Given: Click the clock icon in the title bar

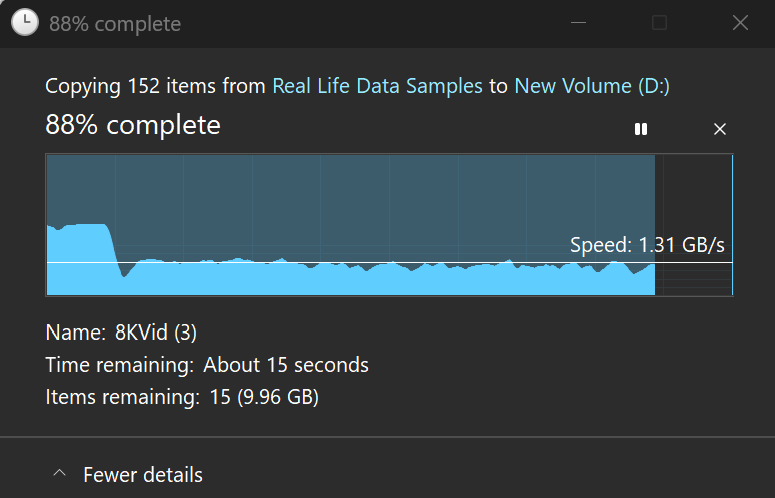Looking at the screenshot, I should tap(25, 22).
